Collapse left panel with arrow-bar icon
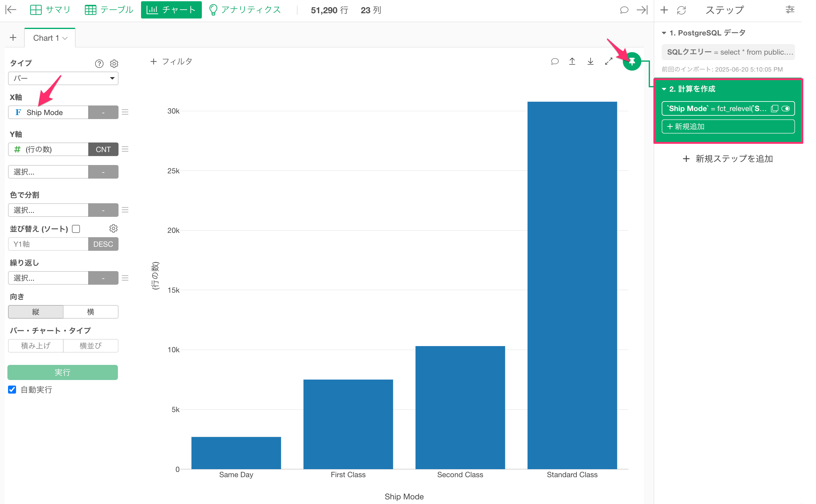 pyautogui.click(x=11, y=10)
